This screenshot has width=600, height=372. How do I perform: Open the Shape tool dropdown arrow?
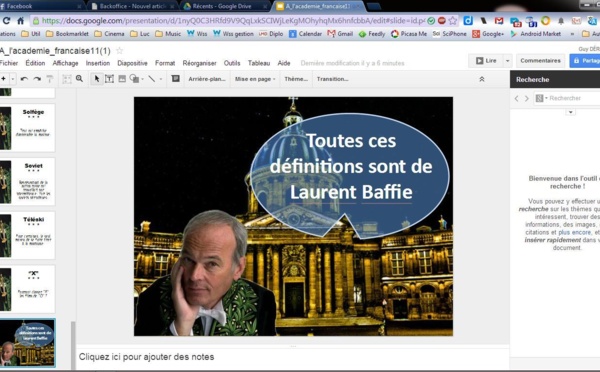click(x=142, y=79)
